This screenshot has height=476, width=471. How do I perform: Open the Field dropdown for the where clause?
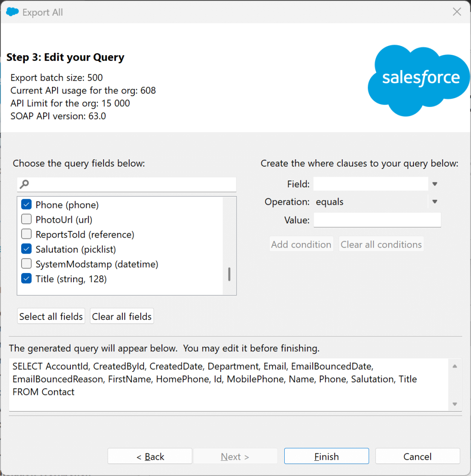pyautogui.click(x=434, y=184)
